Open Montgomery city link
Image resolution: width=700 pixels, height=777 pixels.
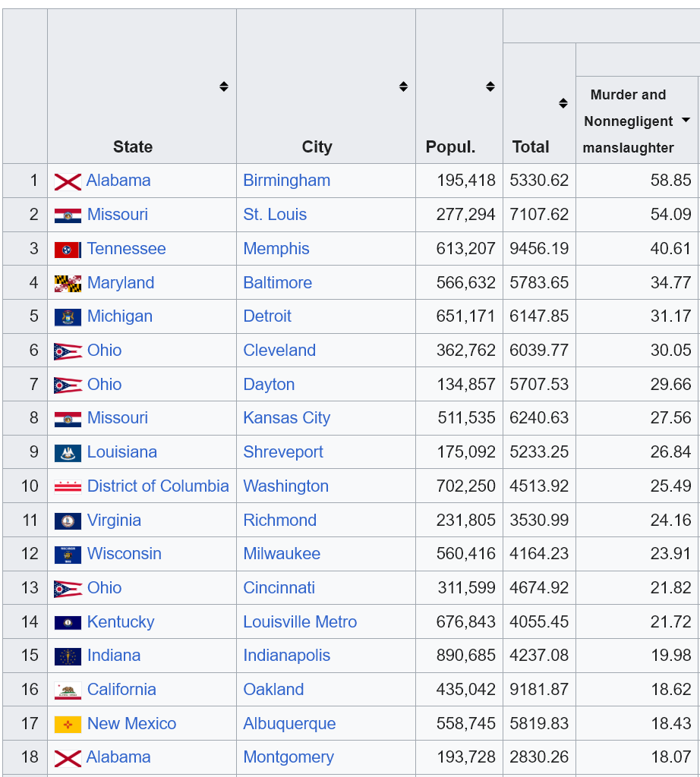pos(289,757)
